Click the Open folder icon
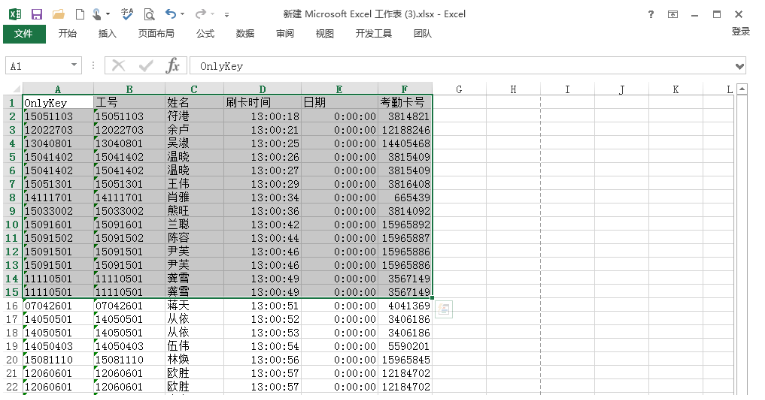The image size is (765, 400). tap(58, 14)
